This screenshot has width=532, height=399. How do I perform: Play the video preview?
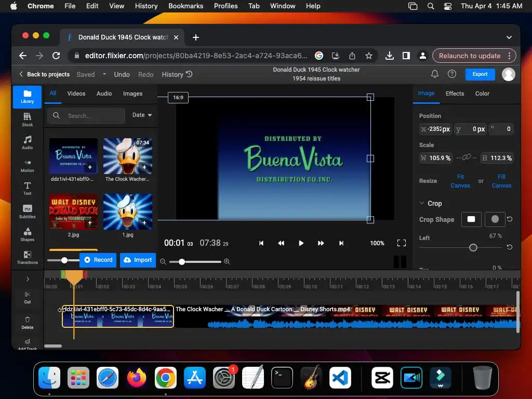tap(301, 243)
